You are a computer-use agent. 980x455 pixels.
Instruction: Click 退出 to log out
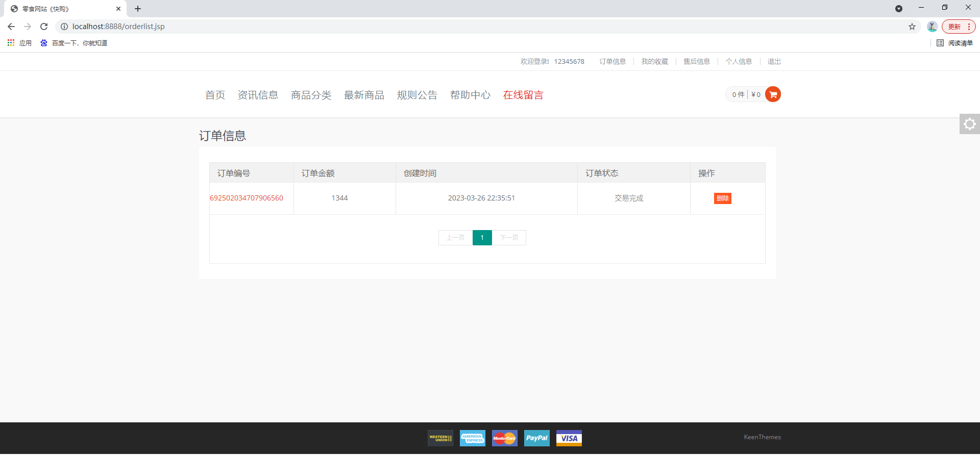click(x=774, y=62)
